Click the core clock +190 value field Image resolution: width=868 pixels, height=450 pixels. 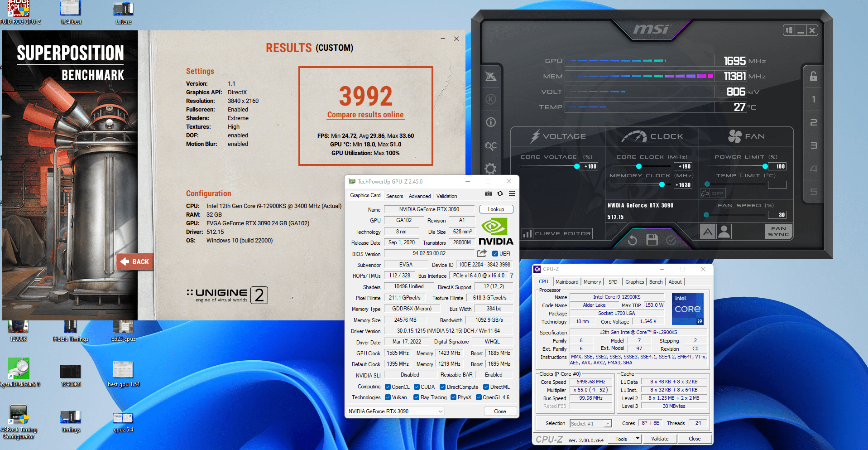coord(683,166)
